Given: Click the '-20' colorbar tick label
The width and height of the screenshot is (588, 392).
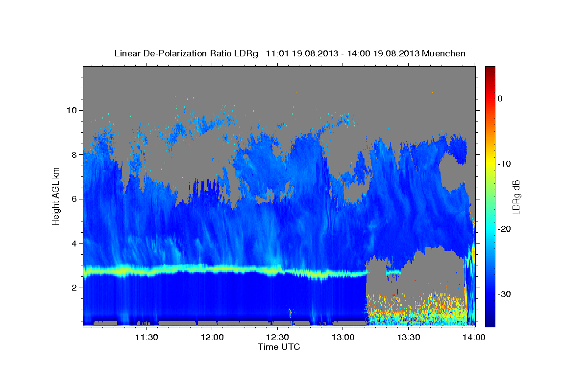Looking at the screenshot, I should pos(505,229).
